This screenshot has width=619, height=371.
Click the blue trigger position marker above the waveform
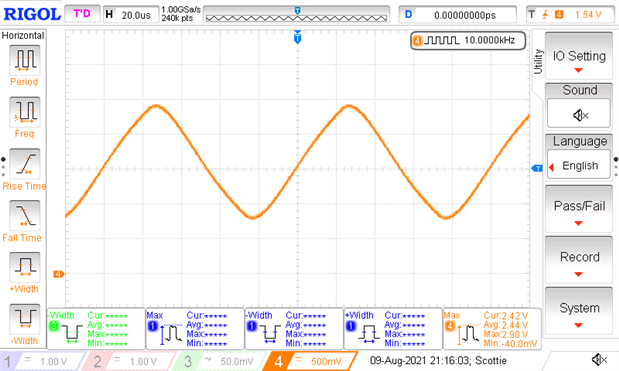(298, 38)
